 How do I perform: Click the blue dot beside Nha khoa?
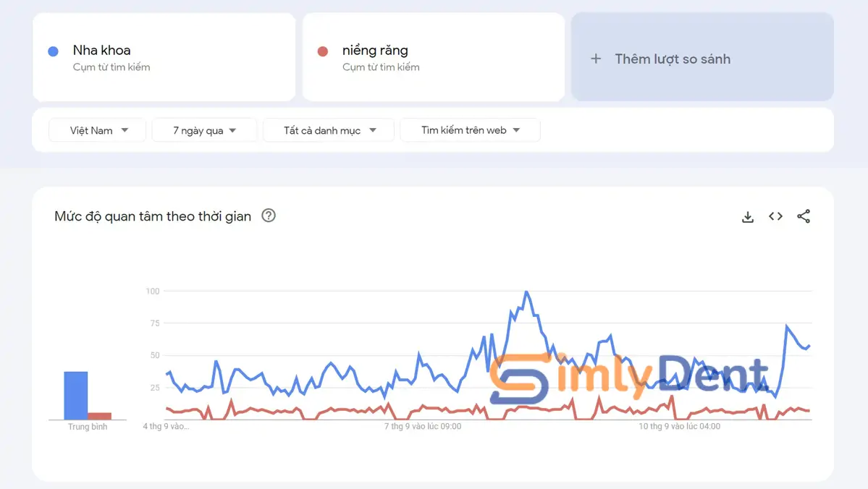point(53,51)
